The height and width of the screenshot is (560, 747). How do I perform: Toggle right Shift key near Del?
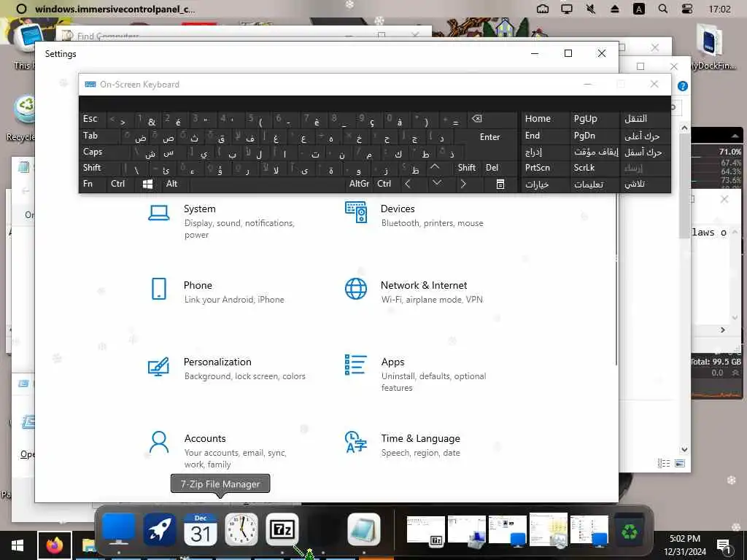coord(466,168)
